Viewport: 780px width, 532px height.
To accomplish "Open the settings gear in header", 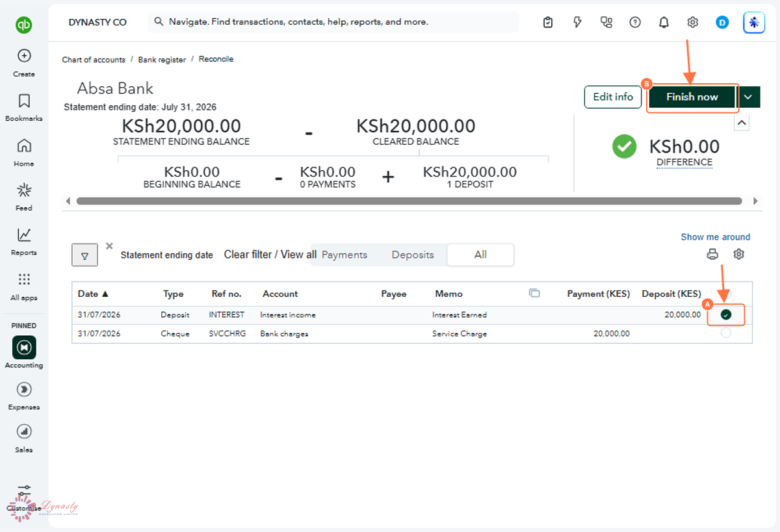I will coord(692,23).
